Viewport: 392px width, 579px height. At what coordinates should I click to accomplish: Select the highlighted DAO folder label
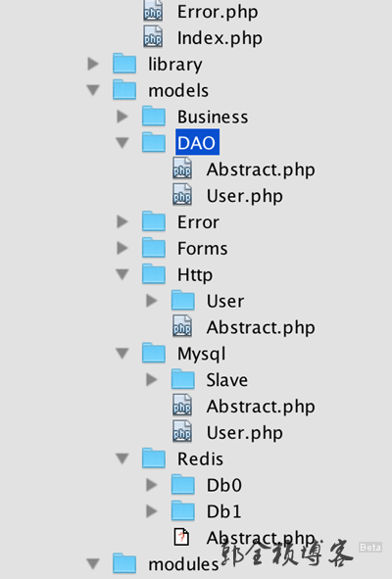(x=197, y=142)
